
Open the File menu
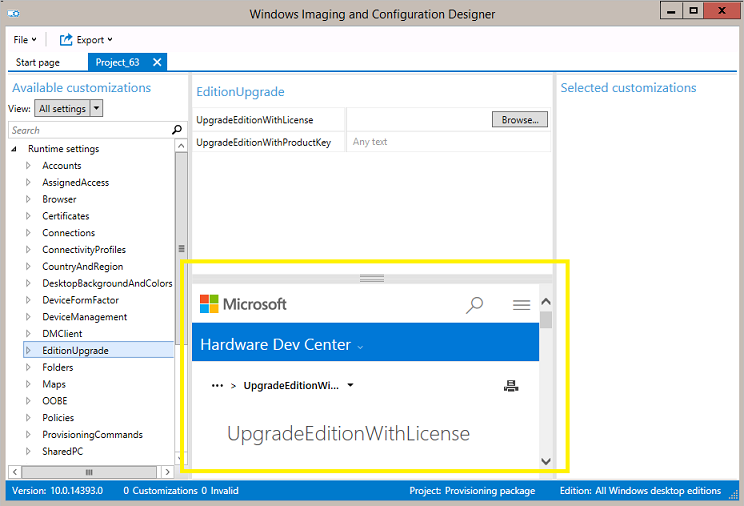point(24,40)
